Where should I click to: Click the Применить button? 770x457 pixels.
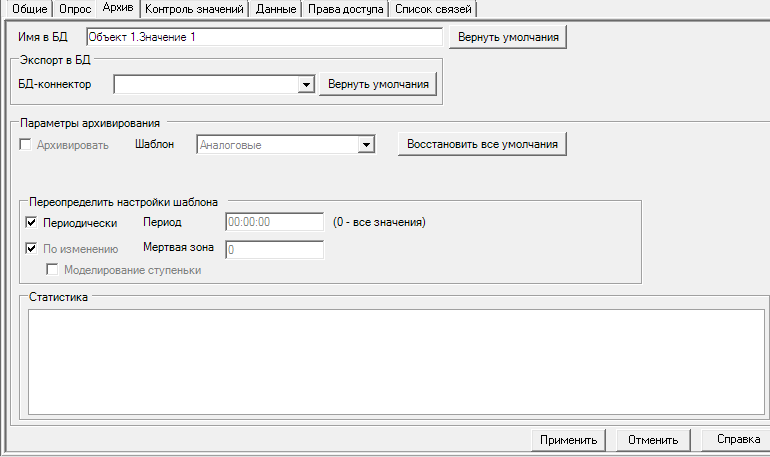[569, 440]
